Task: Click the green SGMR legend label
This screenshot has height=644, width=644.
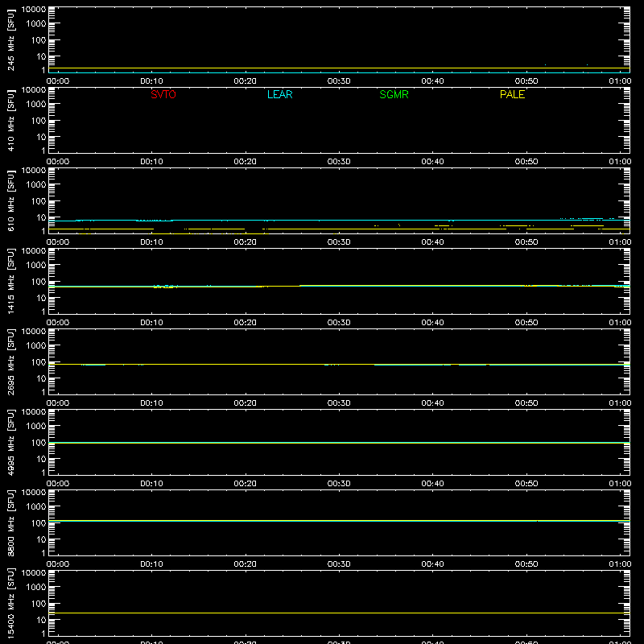Action: (394, 94)
